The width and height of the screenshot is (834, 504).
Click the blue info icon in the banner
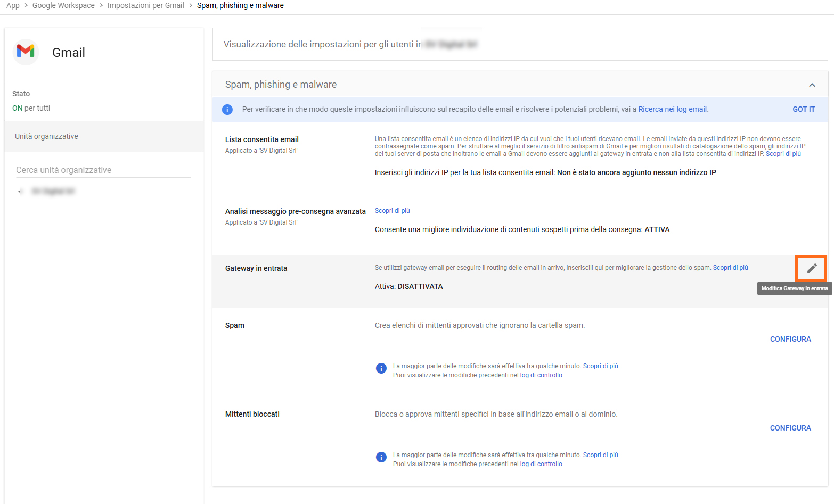227,110
